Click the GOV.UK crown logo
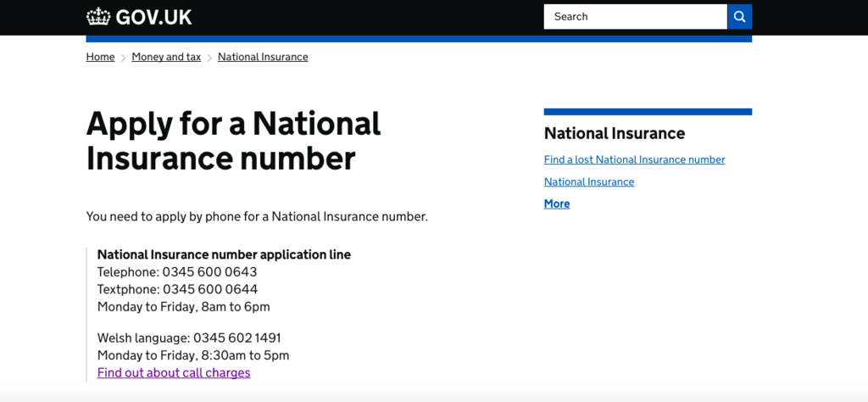The image size is (868, 402). [98, 17]
